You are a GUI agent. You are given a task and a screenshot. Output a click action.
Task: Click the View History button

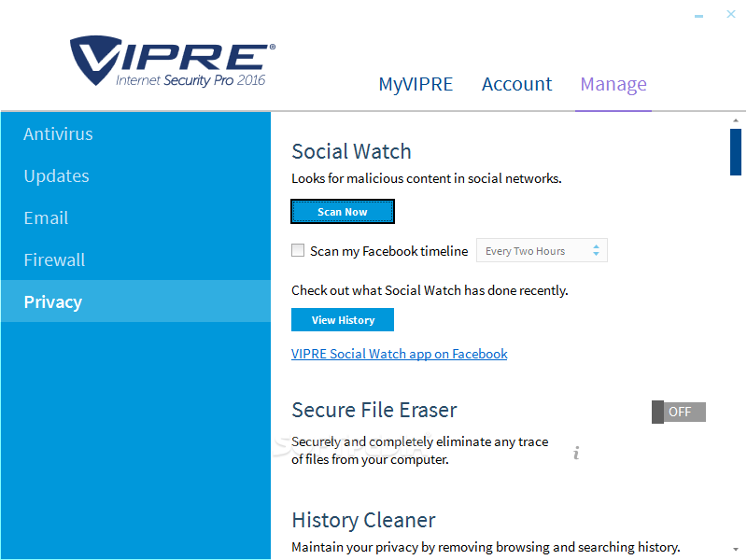[343, 319]
